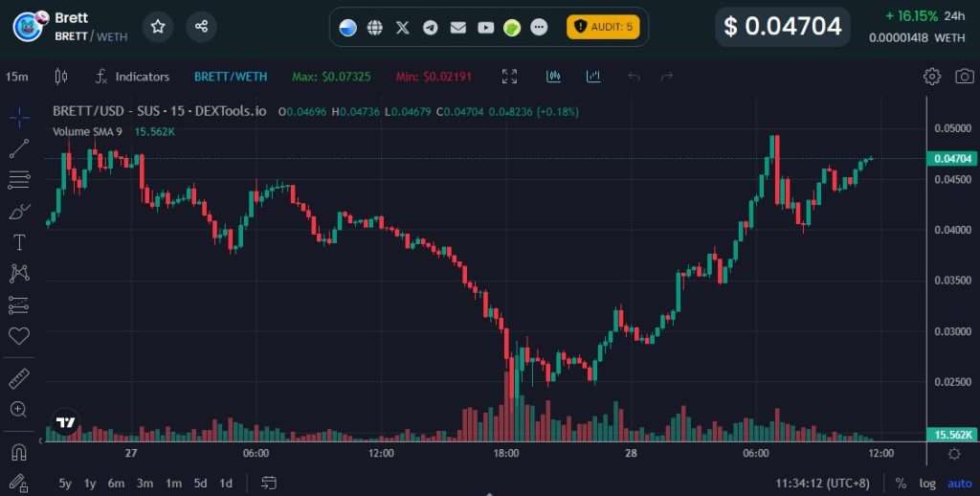The height and width of the screenshot is (496, 980).
Task: Set the chart range to 1m
Action: [x=173, y=483]
